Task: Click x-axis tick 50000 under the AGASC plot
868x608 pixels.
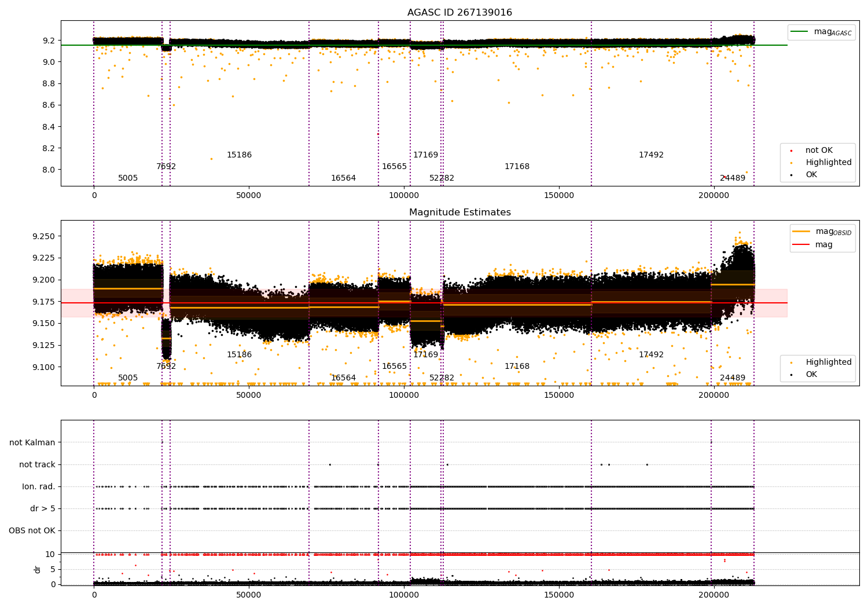Action: pos(249,196)
